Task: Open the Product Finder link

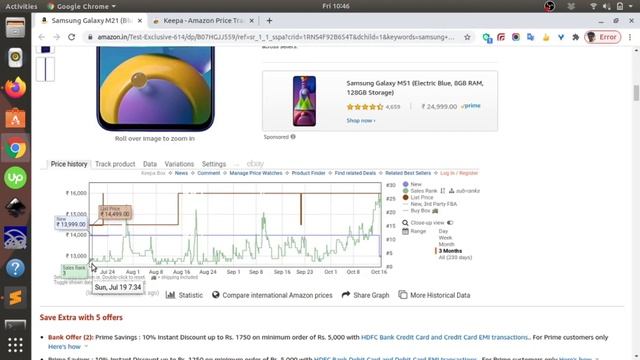Action: pyautogui.click(x=309, y=173)
